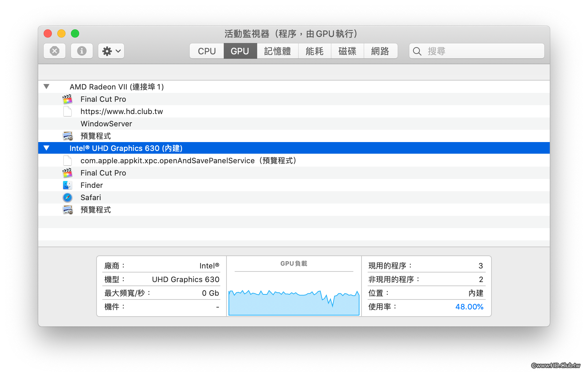Select Intel® UHD Graphics 630 (內建) row
The width and height of the screenshot is (588, 377).
294,148
